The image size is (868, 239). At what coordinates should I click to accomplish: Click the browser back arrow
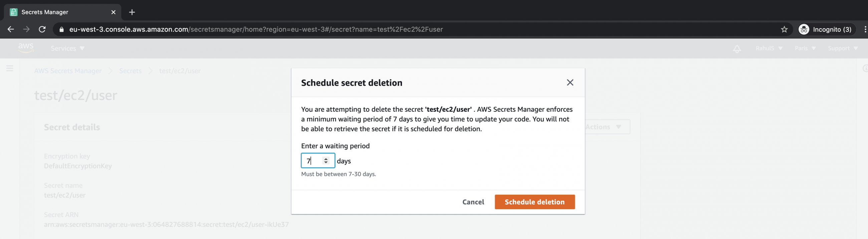(x=10, y=29)
